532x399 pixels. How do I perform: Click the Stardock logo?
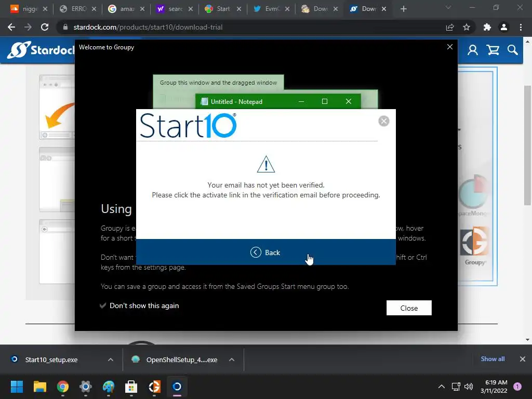coord(41,50)
